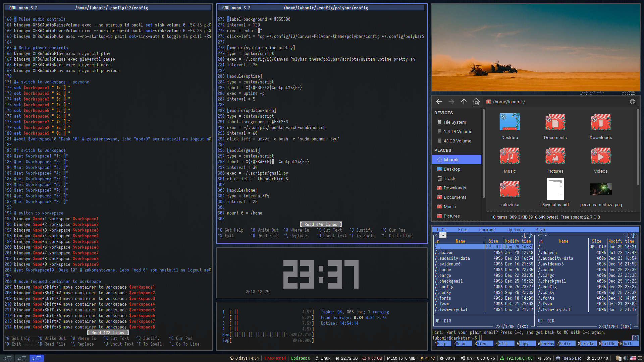This screenshot has width=644, height=362.
Task: Click the 3 View function key button
Action: coord(484,344)
